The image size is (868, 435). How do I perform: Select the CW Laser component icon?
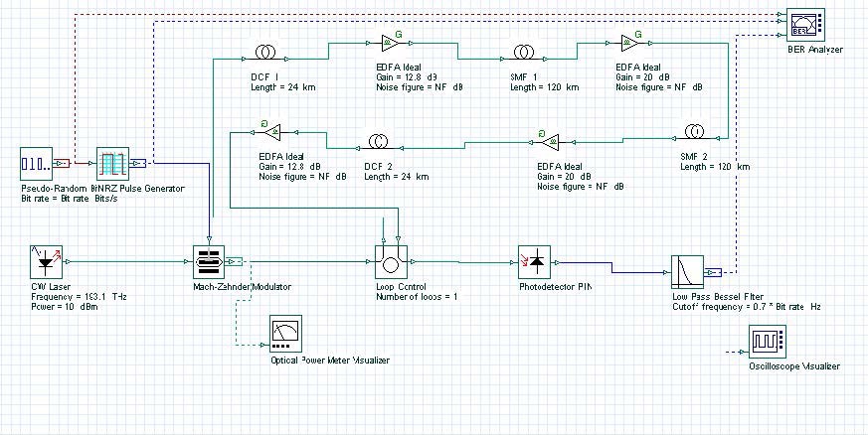(x=46, y=262)
